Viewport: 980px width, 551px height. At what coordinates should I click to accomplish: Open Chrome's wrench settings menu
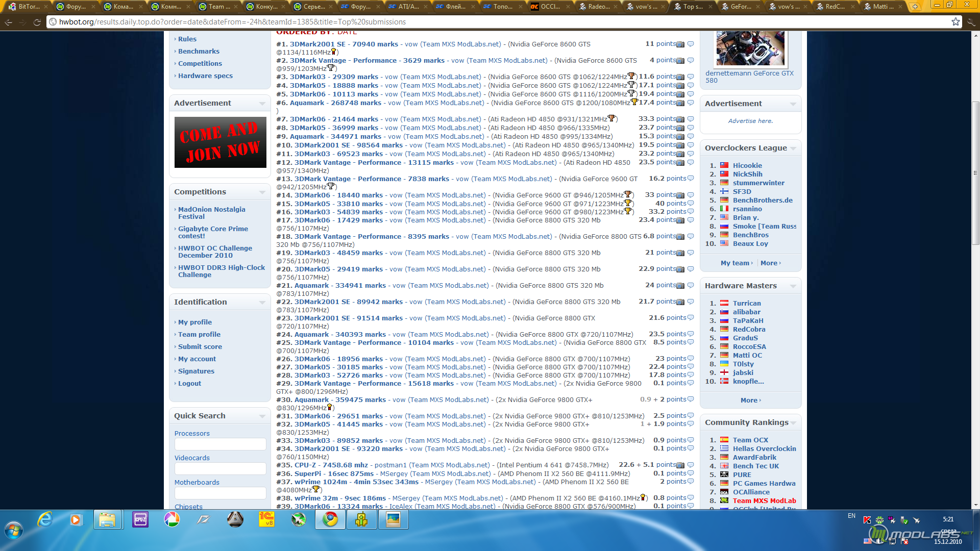coord(971,22)
